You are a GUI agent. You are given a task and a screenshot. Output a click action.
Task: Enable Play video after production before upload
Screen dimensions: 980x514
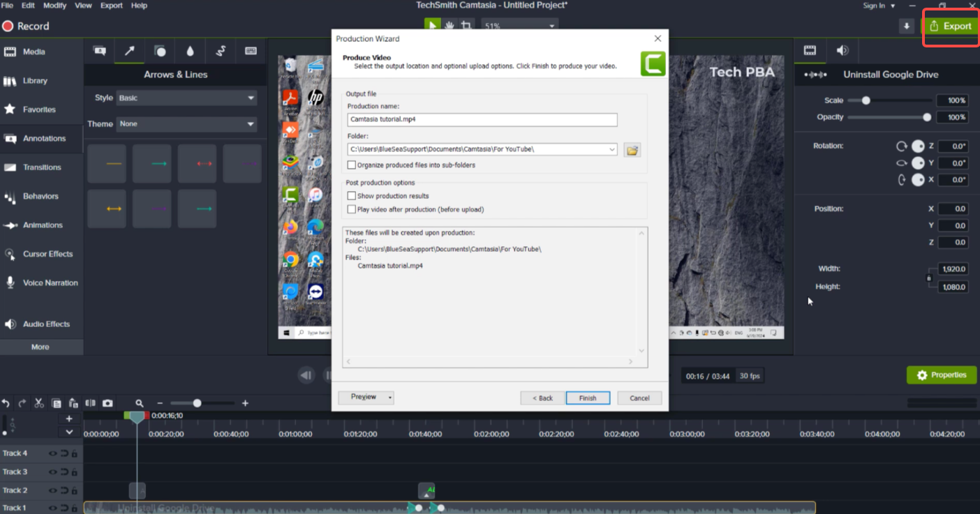click(352, 209)
